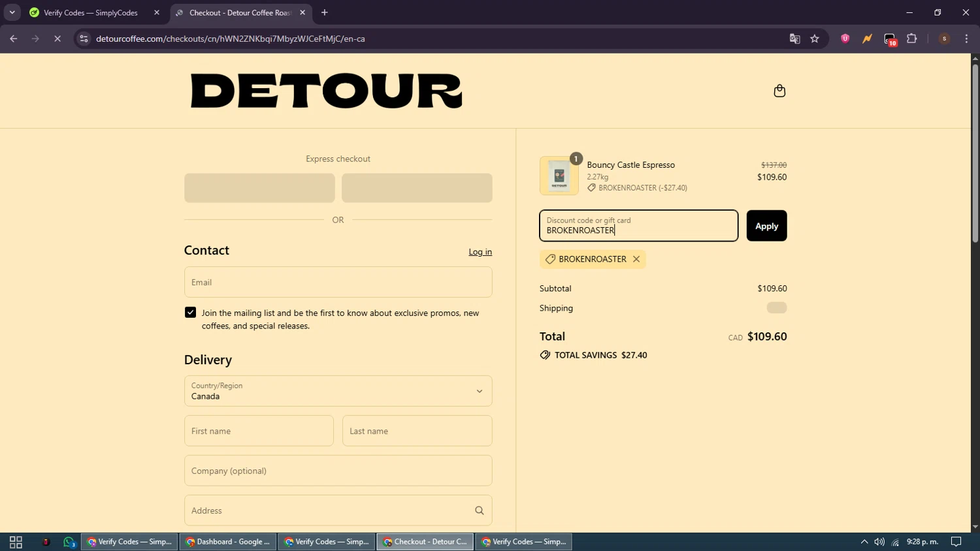
Task: Click the DETOUR logo
Action: tap(326, 91)
